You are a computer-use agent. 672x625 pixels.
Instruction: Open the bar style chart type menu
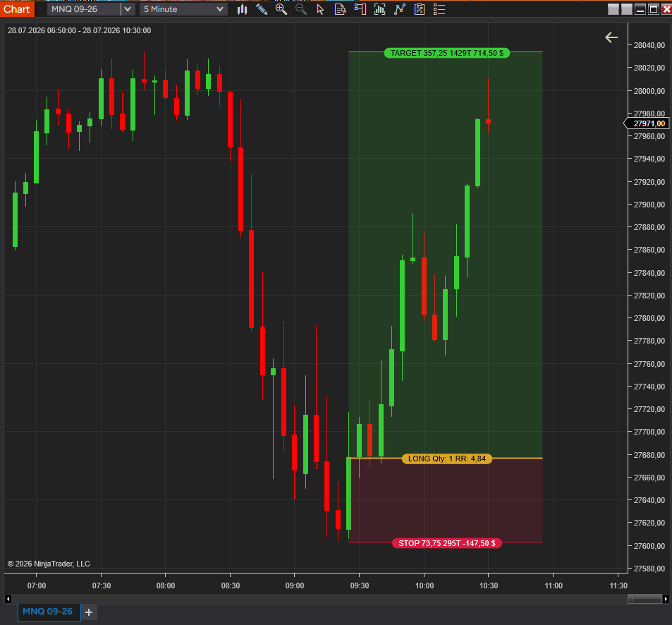click(x=242, y=9)
